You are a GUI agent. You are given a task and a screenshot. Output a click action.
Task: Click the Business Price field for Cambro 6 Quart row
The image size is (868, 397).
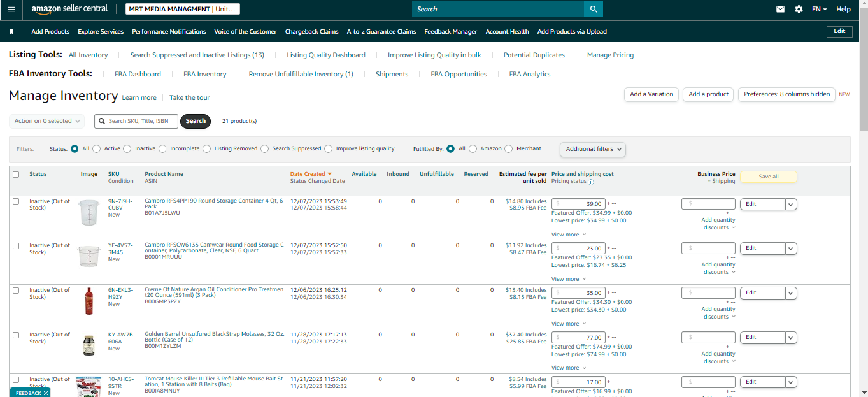(x=708, y=249)
